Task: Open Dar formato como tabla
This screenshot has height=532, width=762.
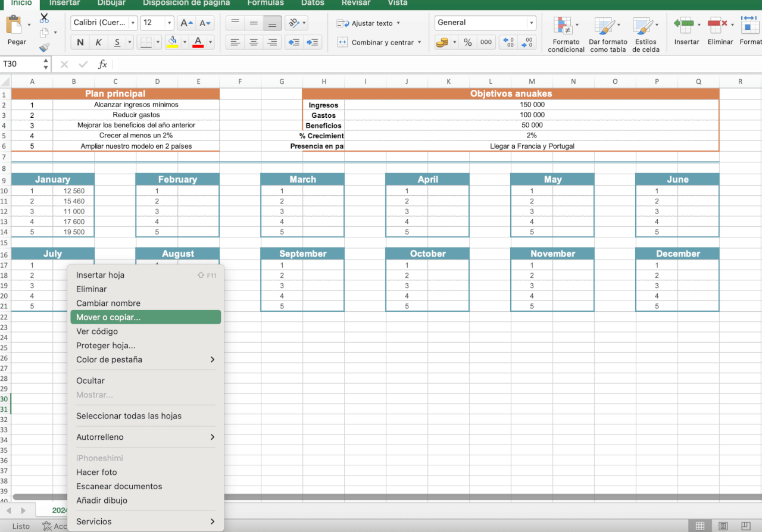Action: (608, 35)
